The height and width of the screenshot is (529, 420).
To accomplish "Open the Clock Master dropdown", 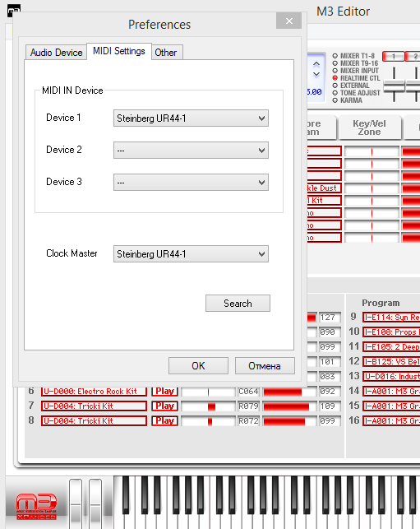I will click(x=191, y=253).
